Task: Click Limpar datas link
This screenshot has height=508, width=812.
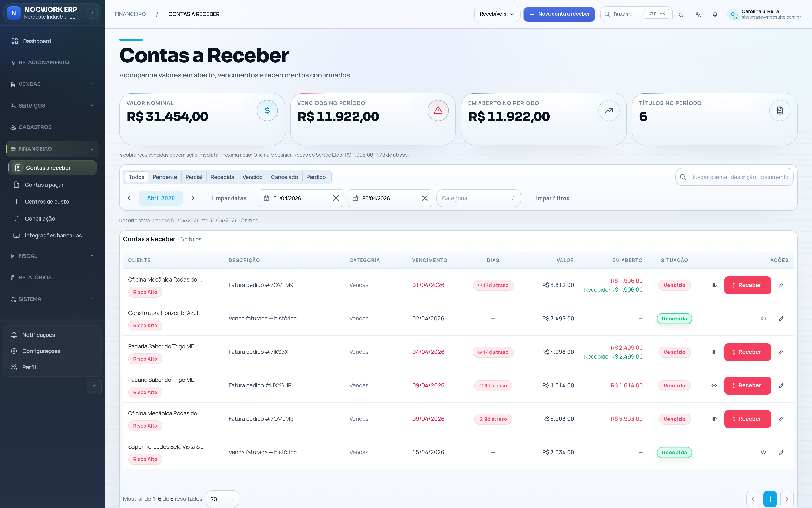Action: point(229,198)
